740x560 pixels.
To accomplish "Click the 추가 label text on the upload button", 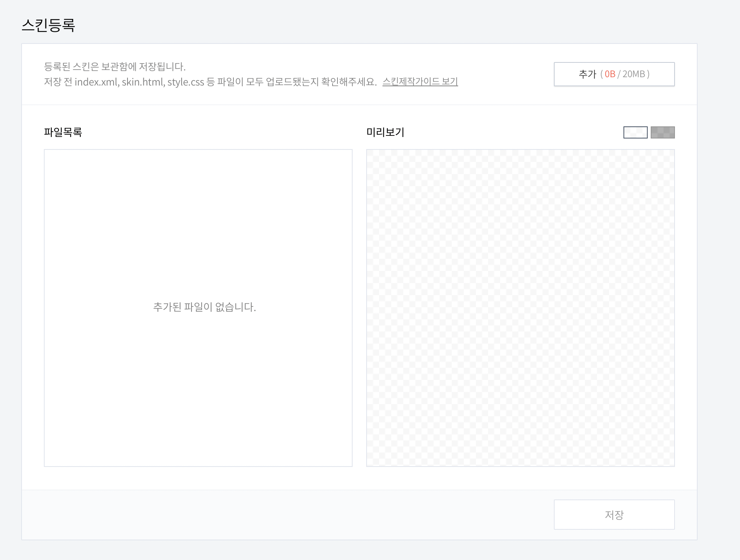I will (x=587, y=74).
